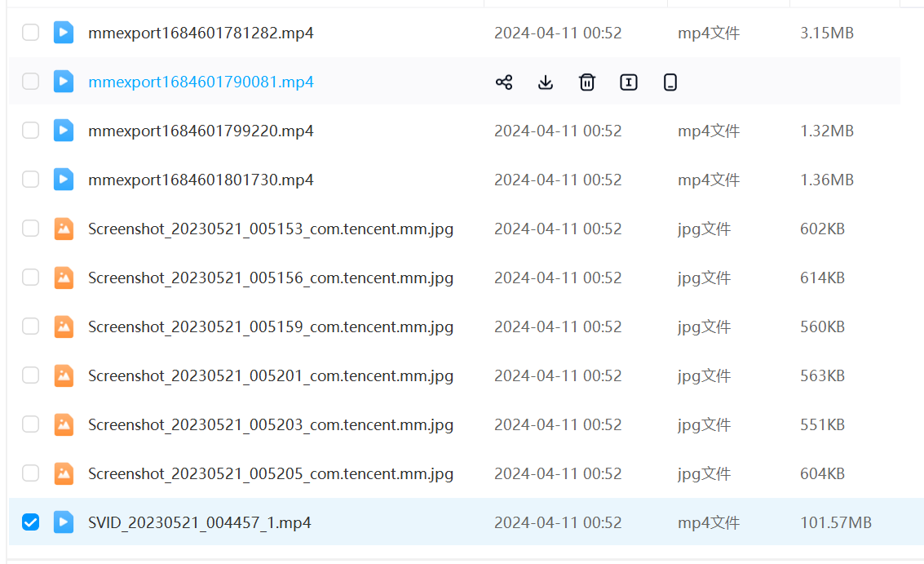Download the hovered mmexport1684601790081.mp4 file
The height and width of the screenshot is (564, 924).
pos(546,82)
